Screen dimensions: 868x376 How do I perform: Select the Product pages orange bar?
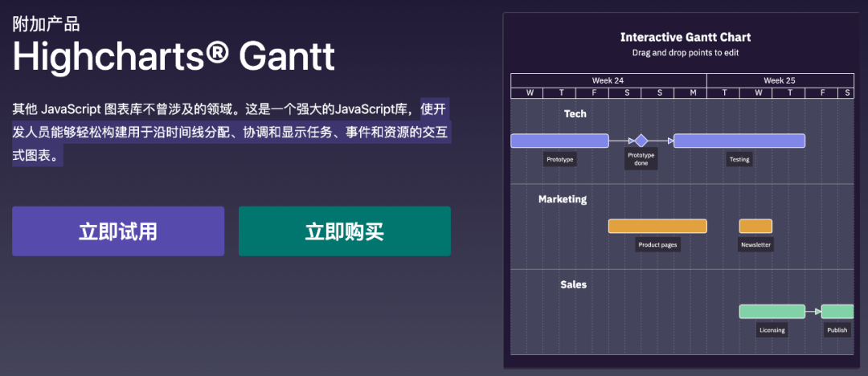point(657,226)
